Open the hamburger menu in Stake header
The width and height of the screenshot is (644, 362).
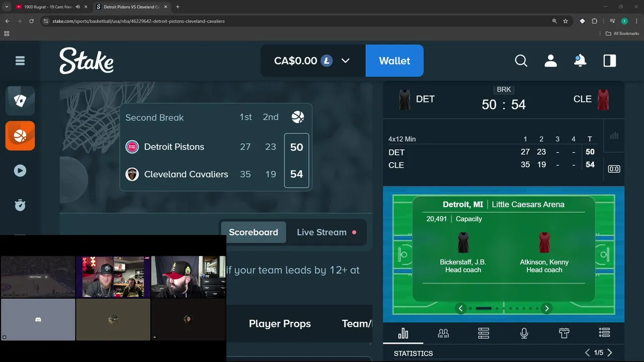coord(20,61)
